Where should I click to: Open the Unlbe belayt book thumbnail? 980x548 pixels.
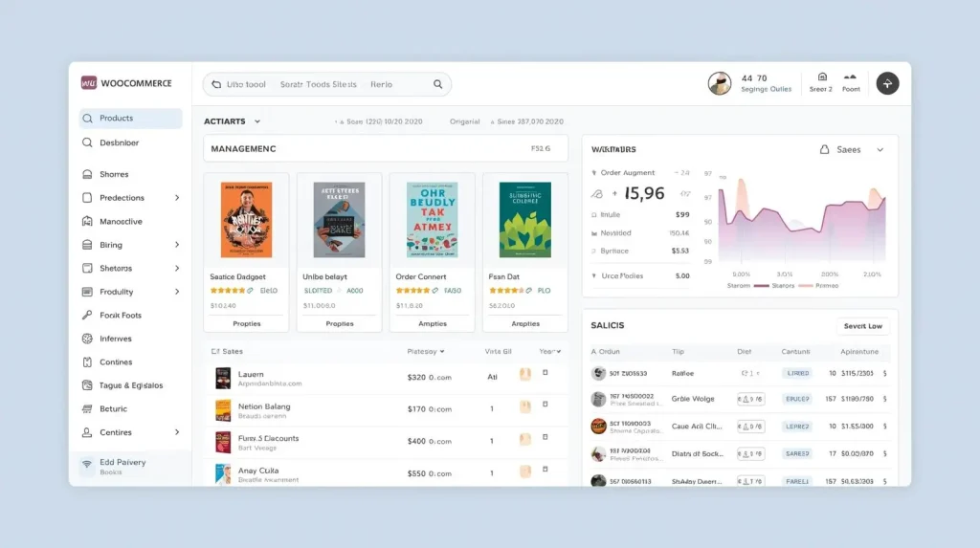(340, 220)
